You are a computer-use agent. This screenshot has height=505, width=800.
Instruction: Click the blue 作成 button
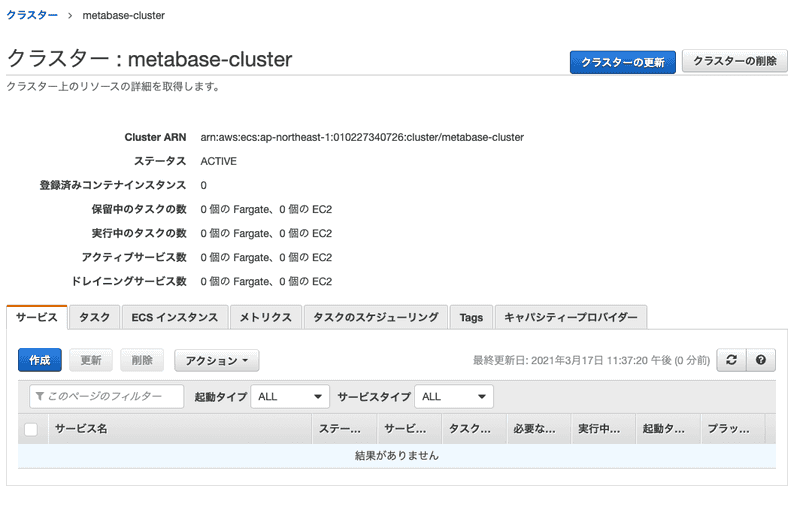point(40,360)
